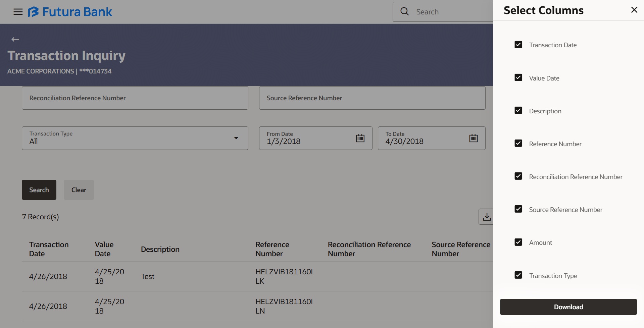644x328 pixels.
Task: Uncheck the Amount column checkbox
Action: click(518, 242)
